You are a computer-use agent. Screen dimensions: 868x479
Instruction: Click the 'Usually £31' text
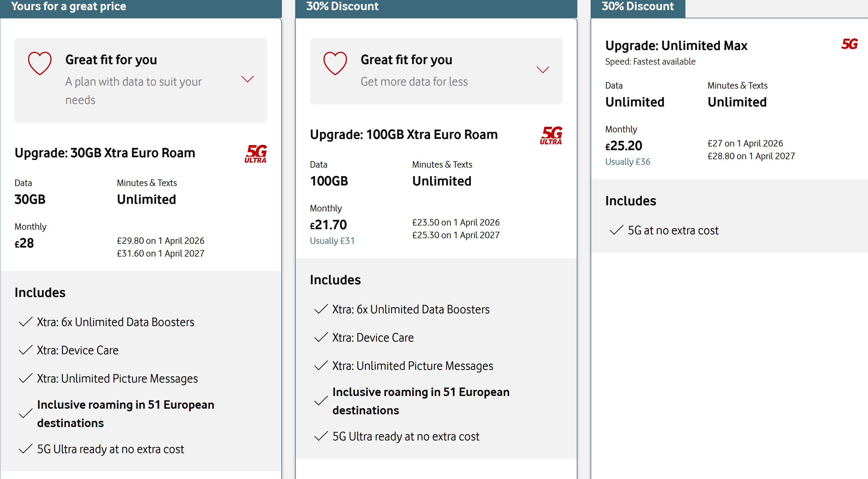pos(332,241)
